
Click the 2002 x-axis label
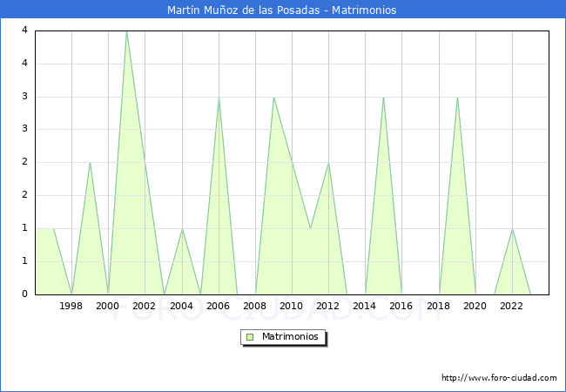[x=144, y=306]
